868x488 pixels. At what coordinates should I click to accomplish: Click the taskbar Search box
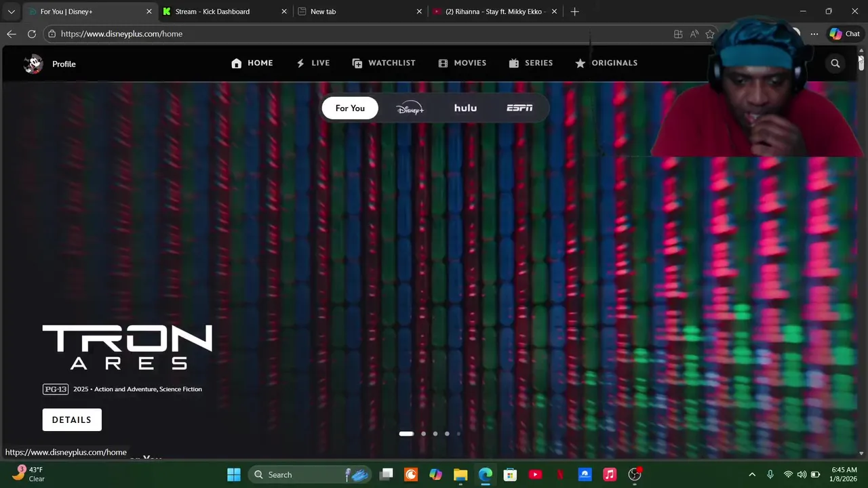[309, 474]
